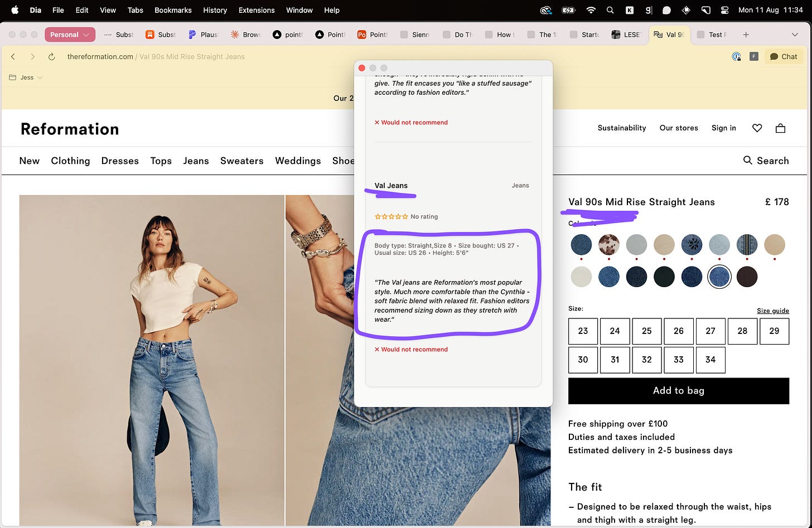Screen dimensions: 812x528
Task: Open Wi-Fi status in menu bar
Action: coord(591,10)
